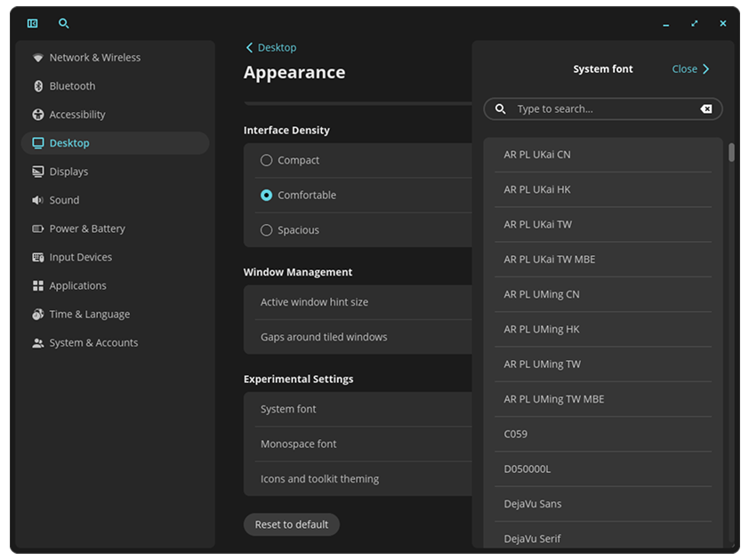The width and height of the screenshot is (749, 560).
Task: Click the Time & Language globe icon
Action: (38, 314)
